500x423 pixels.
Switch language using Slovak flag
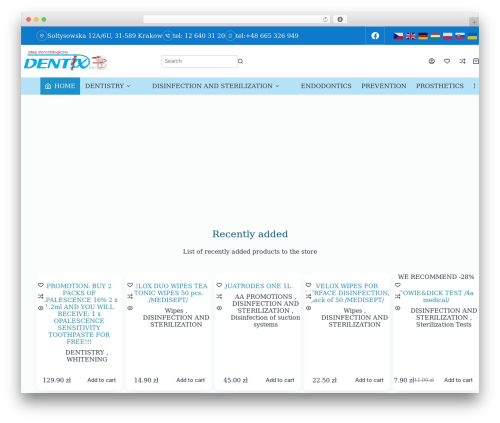pos(460,36)
